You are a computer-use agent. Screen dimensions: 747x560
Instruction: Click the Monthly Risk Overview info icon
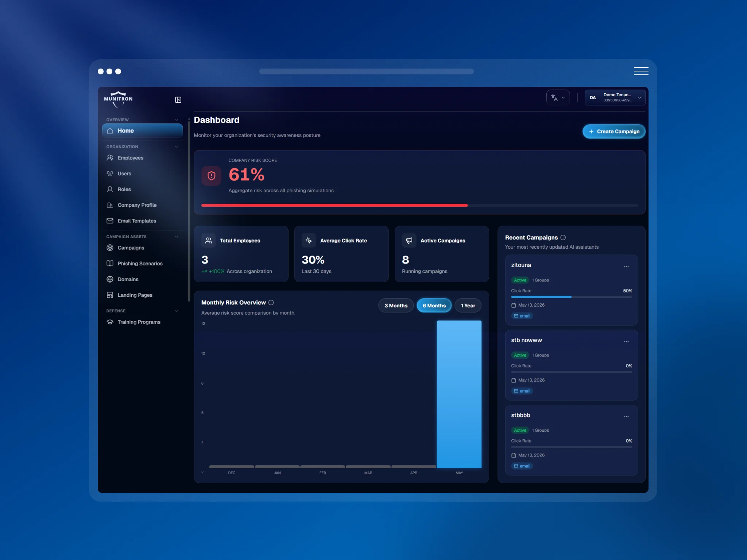click(271, 303)
